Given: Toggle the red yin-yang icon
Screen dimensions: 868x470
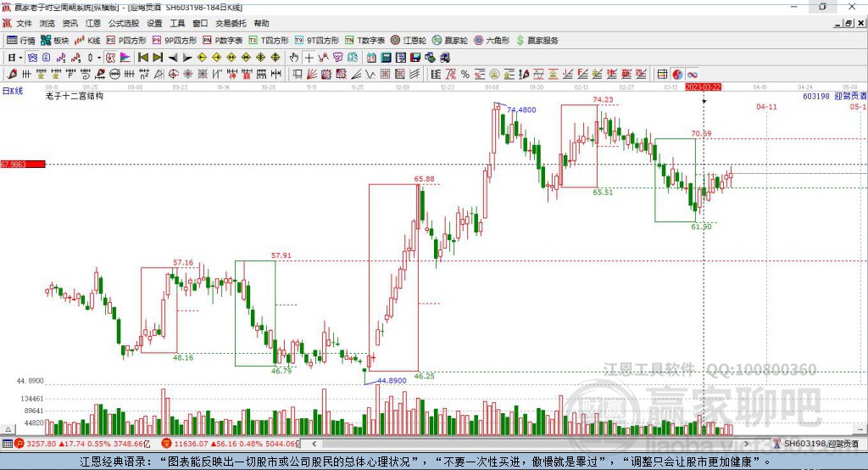Looking at the screenshot, I should 677,74.
